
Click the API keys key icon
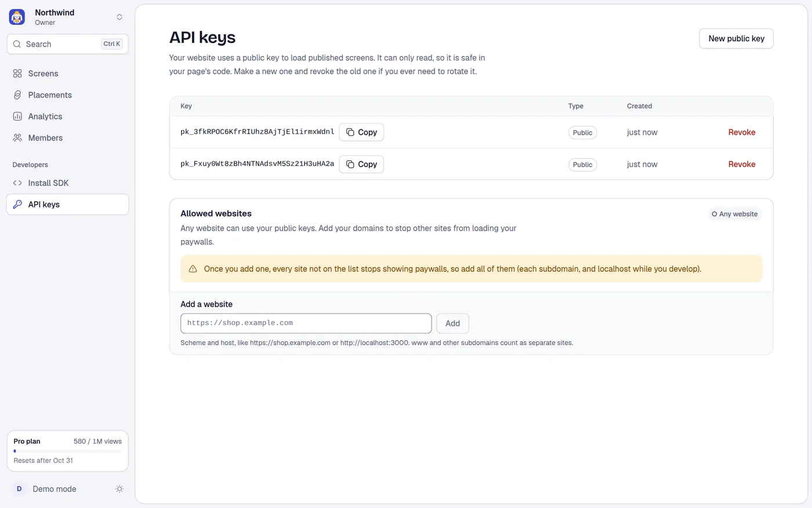pyautogui.click(x=17, y=204)
